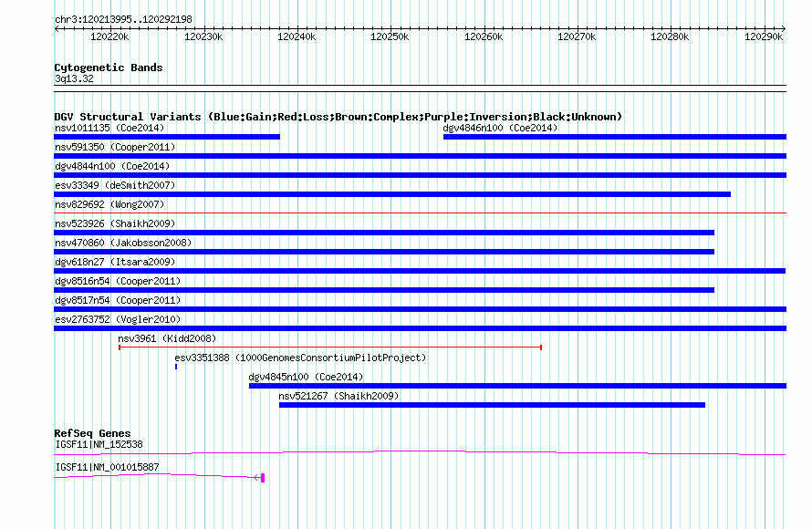Viewport: 812px width, 529px height.
Task: Click the nsv591350 (Cooper2011) label
Action: (115, 147)
